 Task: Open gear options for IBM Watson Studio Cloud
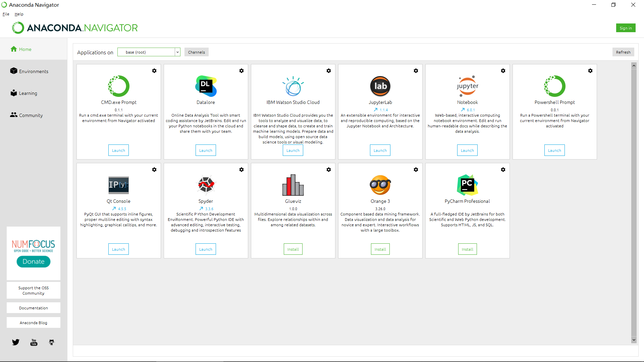[329, 71]
